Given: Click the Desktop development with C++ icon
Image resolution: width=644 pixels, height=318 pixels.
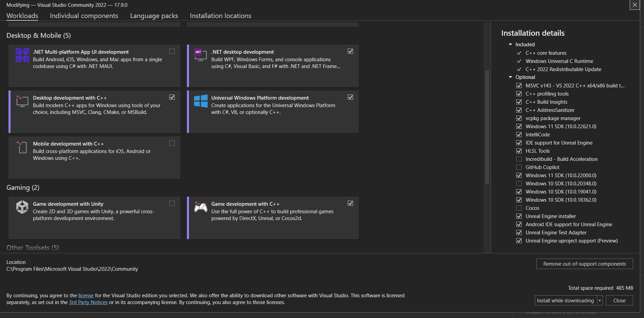Looking at the screenshot, I should (x=22, y=101).
